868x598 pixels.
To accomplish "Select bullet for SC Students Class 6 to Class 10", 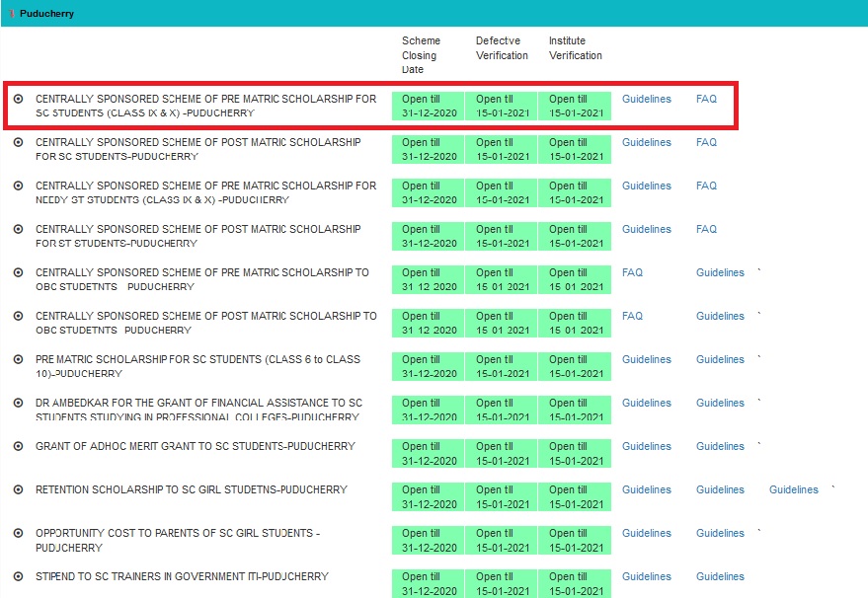I will coord(18,359).
